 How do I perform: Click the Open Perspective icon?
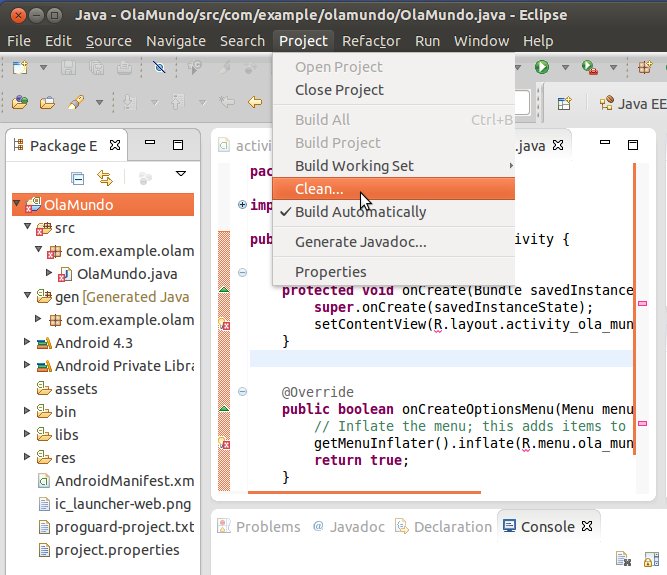pos(564,103)
